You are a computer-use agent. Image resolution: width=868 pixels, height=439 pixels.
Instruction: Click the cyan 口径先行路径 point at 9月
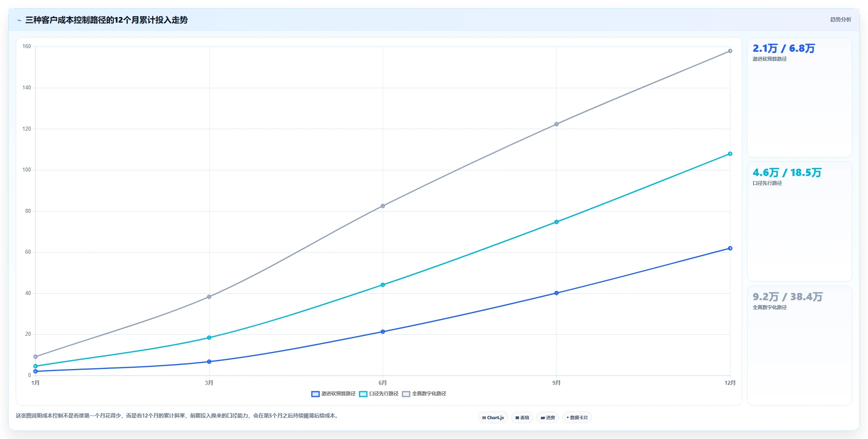[x=557, y=222]
